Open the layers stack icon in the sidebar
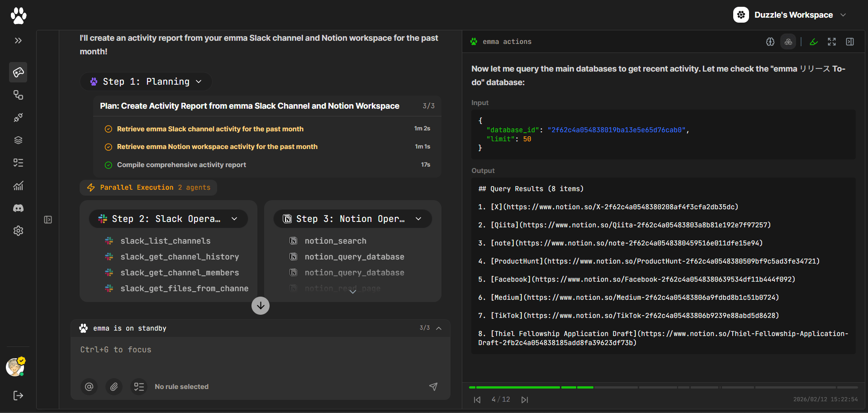 click(x=18, y=140)
